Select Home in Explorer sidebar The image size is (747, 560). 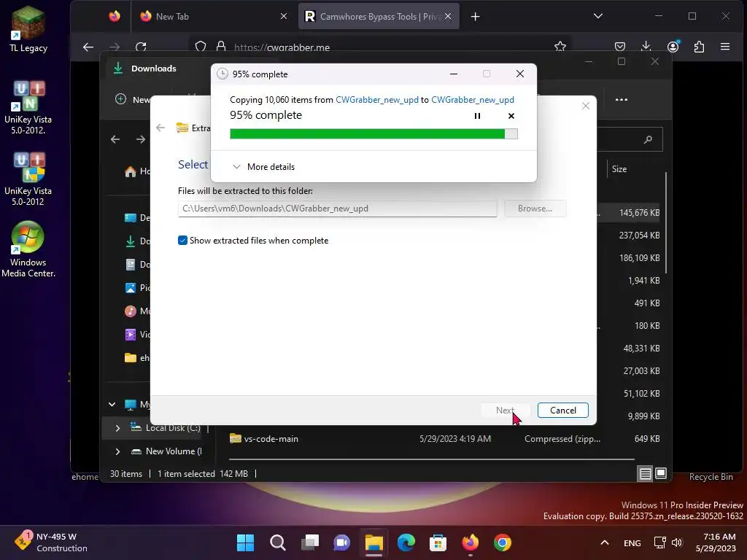click(137, 171)
